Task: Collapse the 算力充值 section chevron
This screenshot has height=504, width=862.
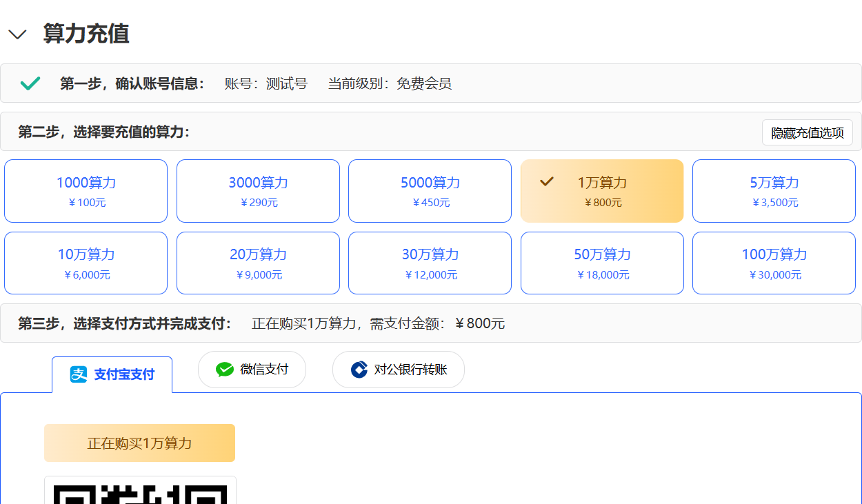Action: pyautogui.click(x=17, y=34)
